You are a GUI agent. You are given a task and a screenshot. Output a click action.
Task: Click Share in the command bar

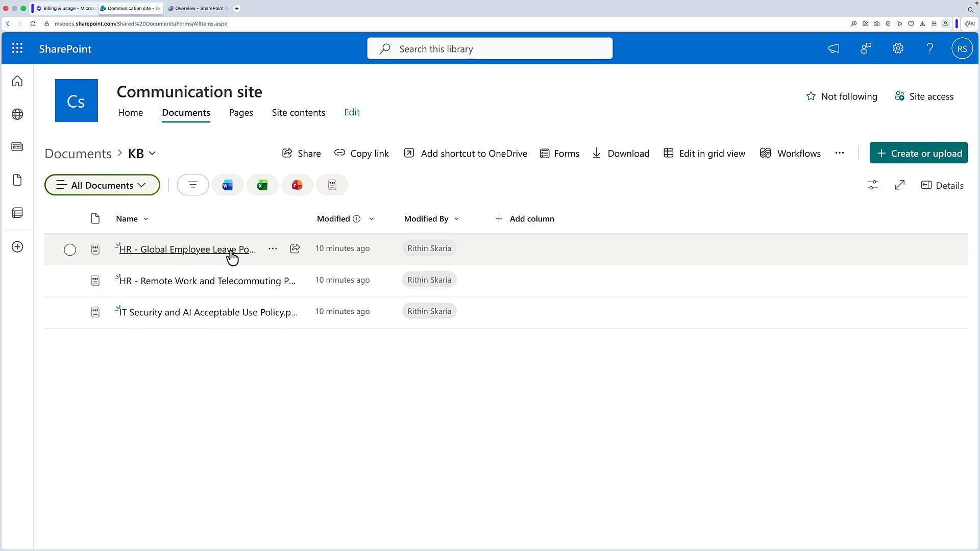click(301, 153)
